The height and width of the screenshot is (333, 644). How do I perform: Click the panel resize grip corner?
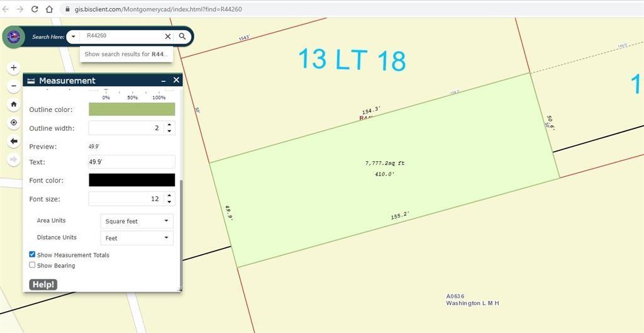tap(179, 290)
